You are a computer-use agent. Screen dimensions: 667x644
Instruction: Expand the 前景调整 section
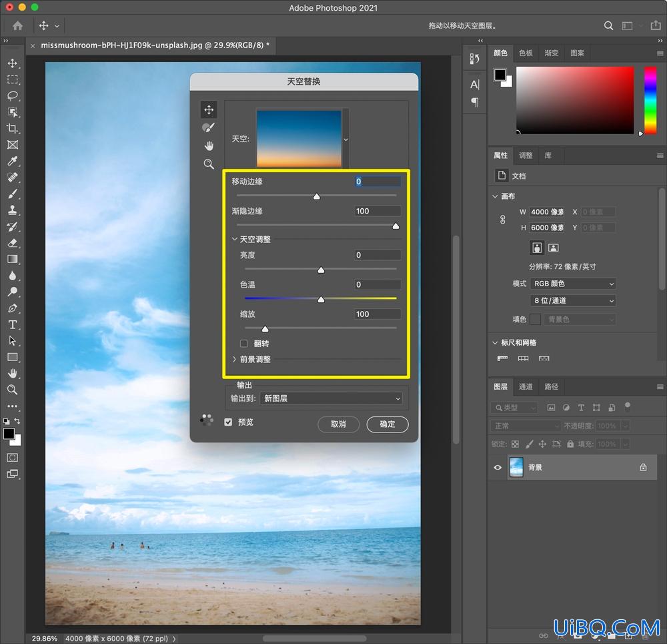point(234,359)
